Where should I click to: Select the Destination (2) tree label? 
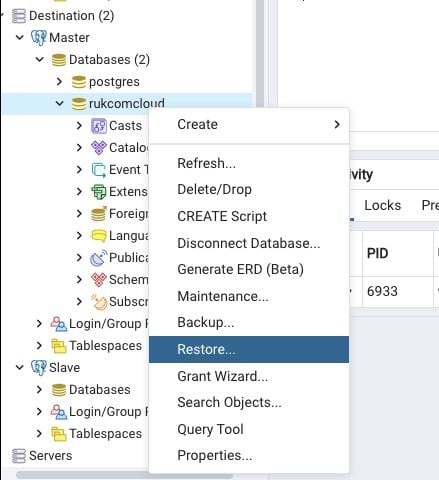tap(72, 16)
